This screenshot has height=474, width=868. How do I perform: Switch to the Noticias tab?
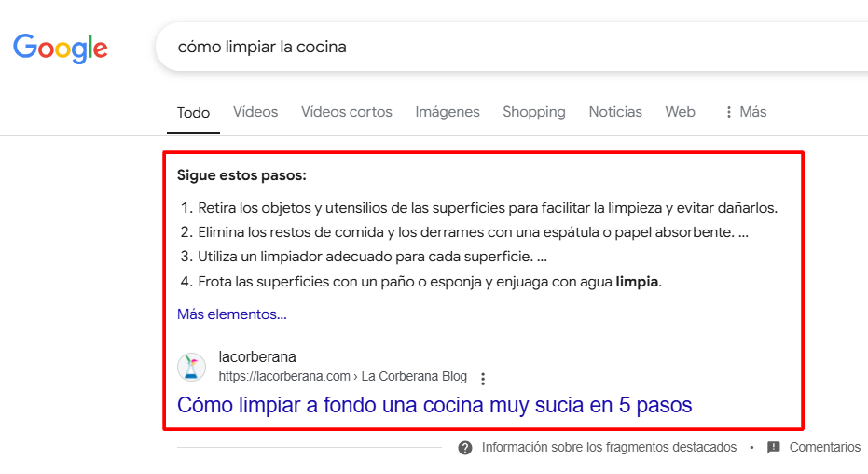pos(615,112)
